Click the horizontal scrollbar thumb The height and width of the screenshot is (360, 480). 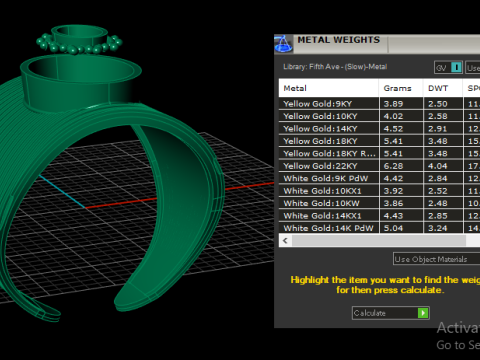[379, 241]
